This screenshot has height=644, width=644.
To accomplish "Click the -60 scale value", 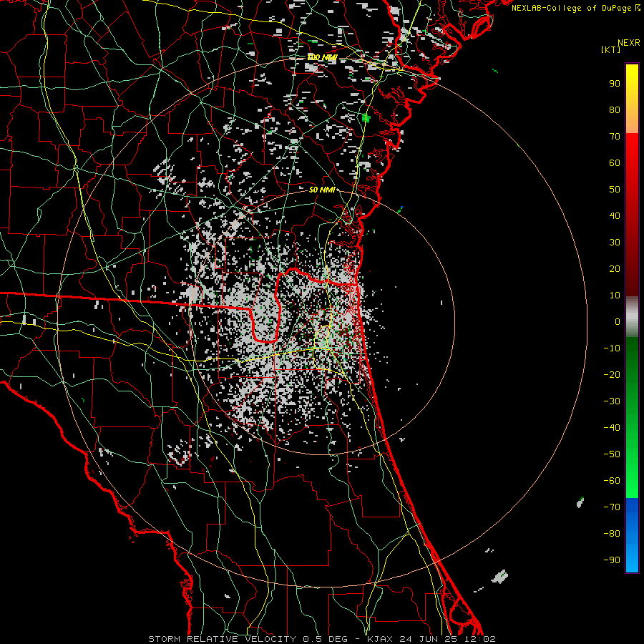I will [612, 481].
